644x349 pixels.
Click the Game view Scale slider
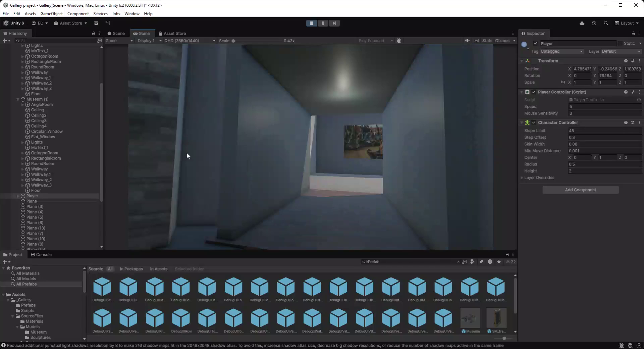257,41
